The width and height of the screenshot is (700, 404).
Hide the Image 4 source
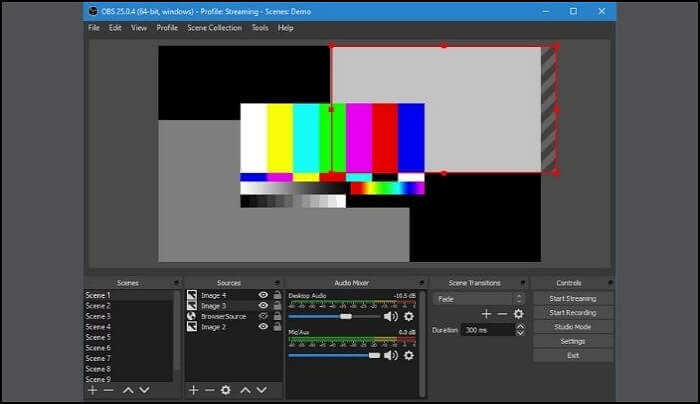263,295
